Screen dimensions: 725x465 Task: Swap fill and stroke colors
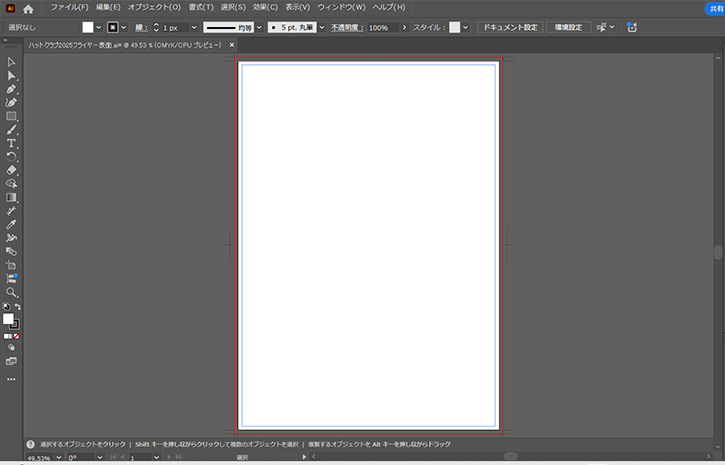(18, 308)
